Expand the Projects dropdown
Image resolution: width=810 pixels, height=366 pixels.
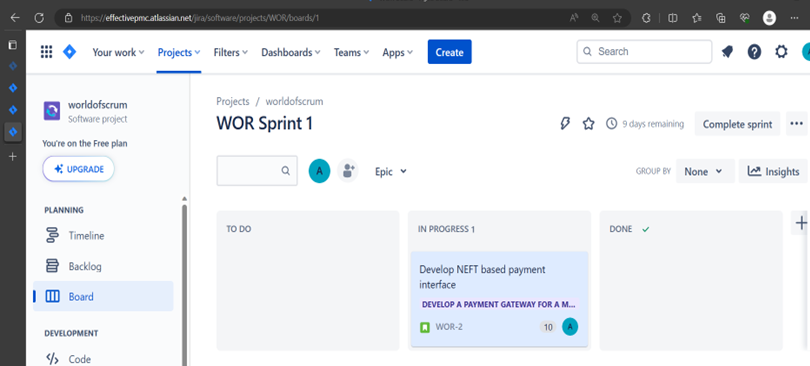pyautogui.click(x=179, y=52)
